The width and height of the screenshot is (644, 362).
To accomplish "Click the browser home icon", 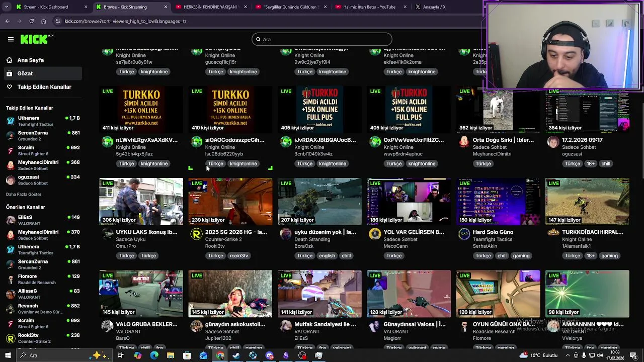I will [43, 21].
